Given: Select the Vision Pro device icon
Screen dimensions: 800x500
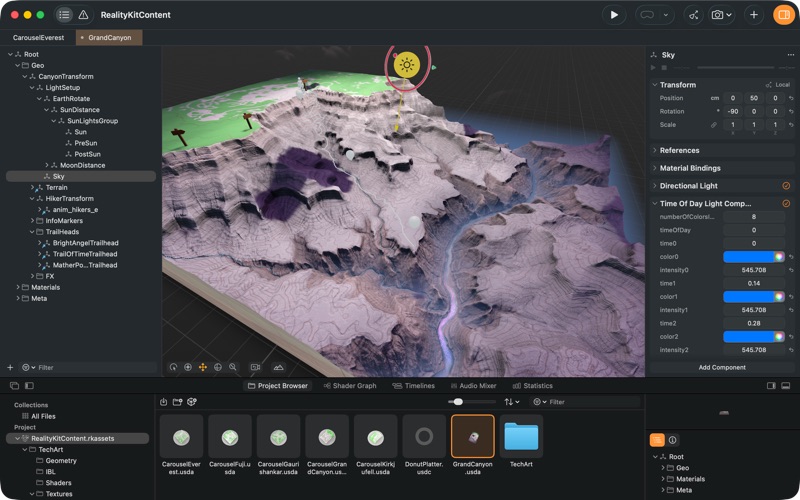Looking at the screenshot, I should click(647, 15).
